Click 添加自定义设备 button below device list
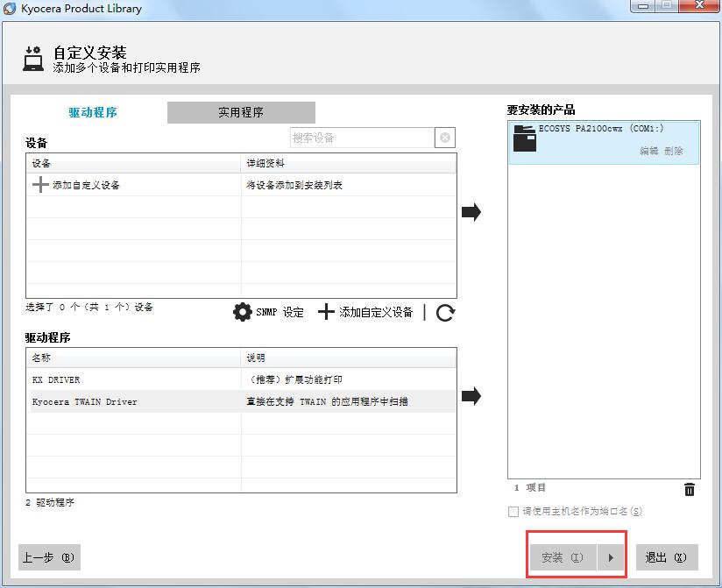The height and width of the screenshot is (588, 722). [x=365, y=312]
